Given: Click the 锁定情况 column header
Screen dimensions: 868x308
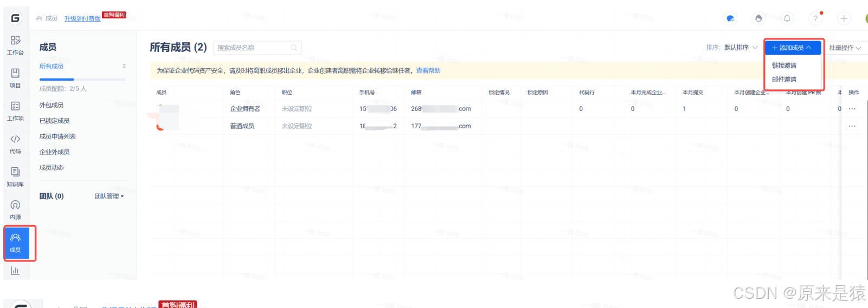Looking at the screenshot, I should tap(499, 93).
